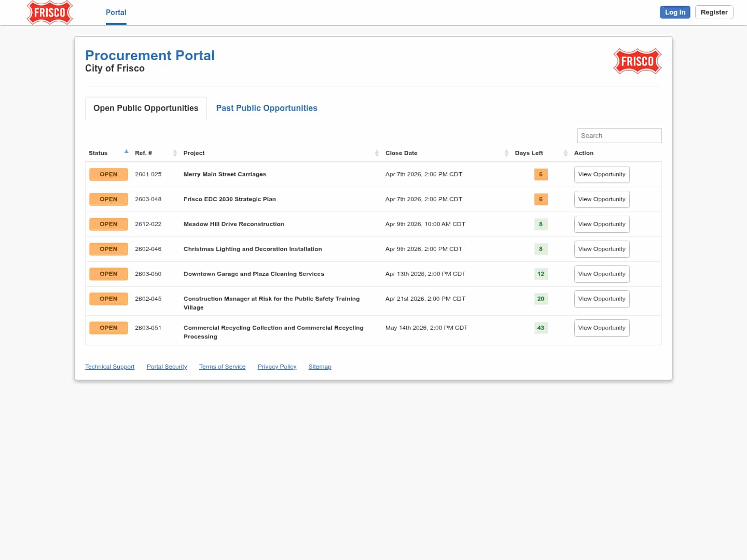Click the Register button

click(714, 12)
